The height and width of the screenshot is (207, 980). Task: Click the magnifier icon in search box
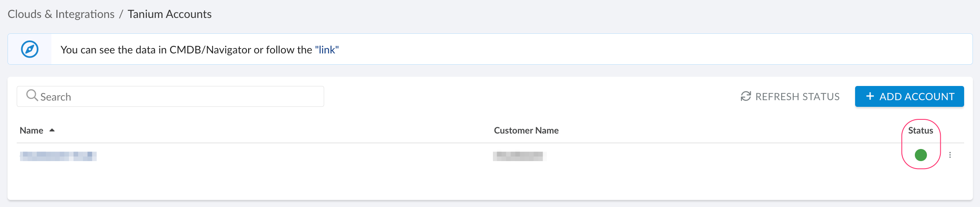(x=32, y=96)
